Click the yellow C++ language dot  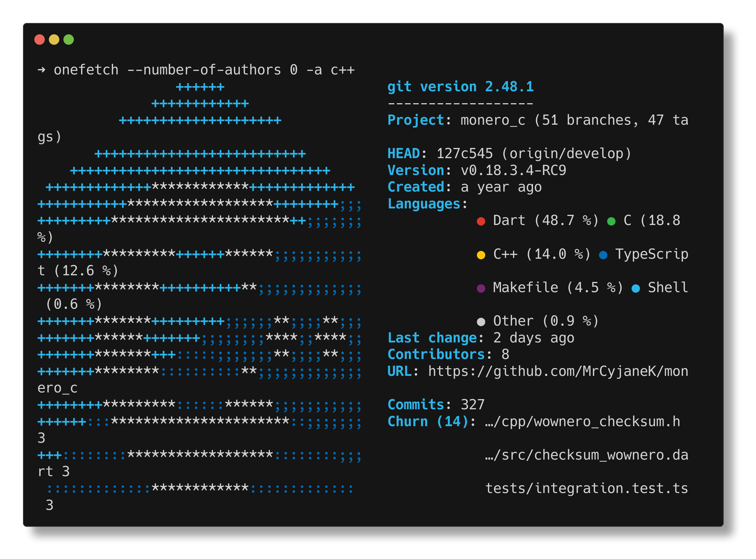pos(481,255)
